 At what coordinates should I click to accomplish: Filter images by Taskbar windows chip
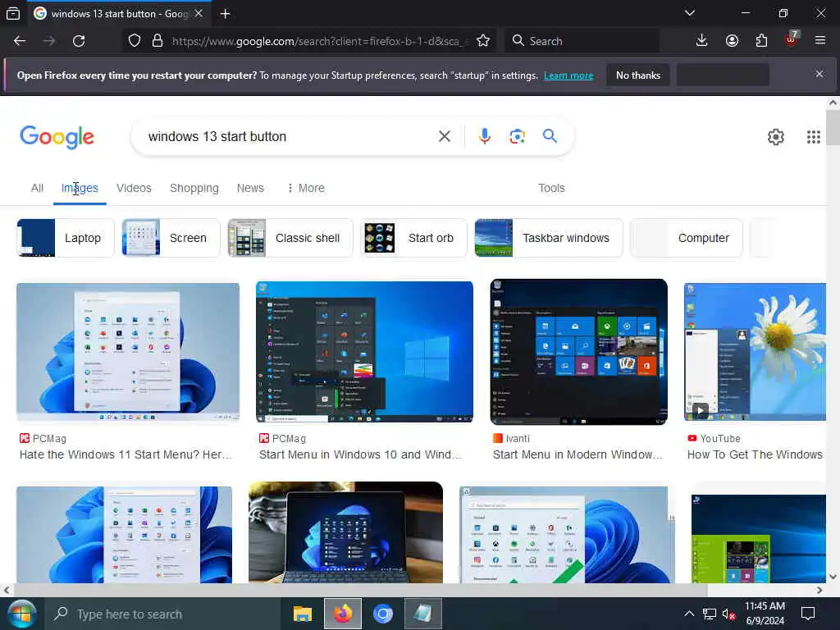[549, 238]
